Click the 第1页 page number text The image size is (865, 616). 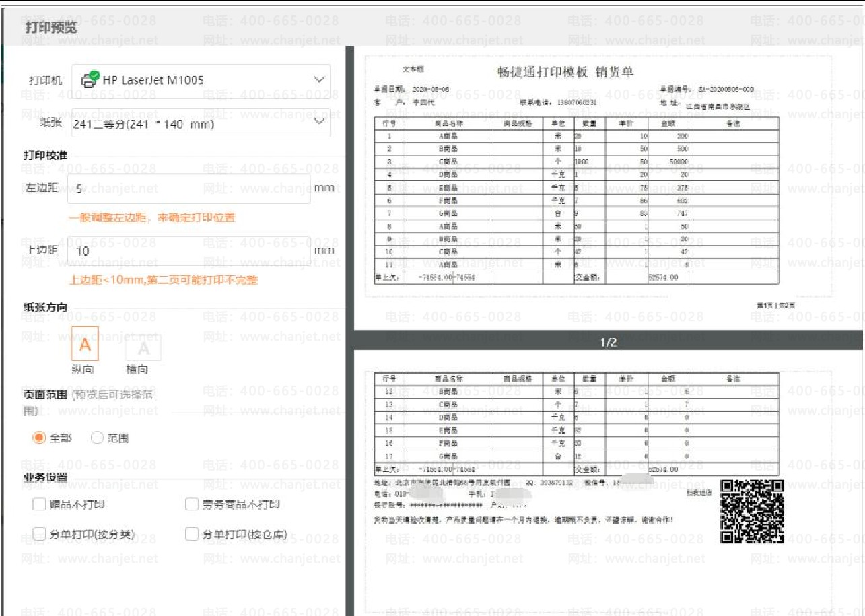(775, 306)
